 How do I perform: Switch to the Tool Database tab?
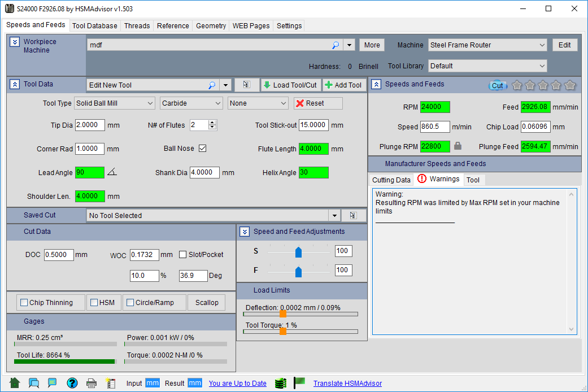[x=95, y=25]
